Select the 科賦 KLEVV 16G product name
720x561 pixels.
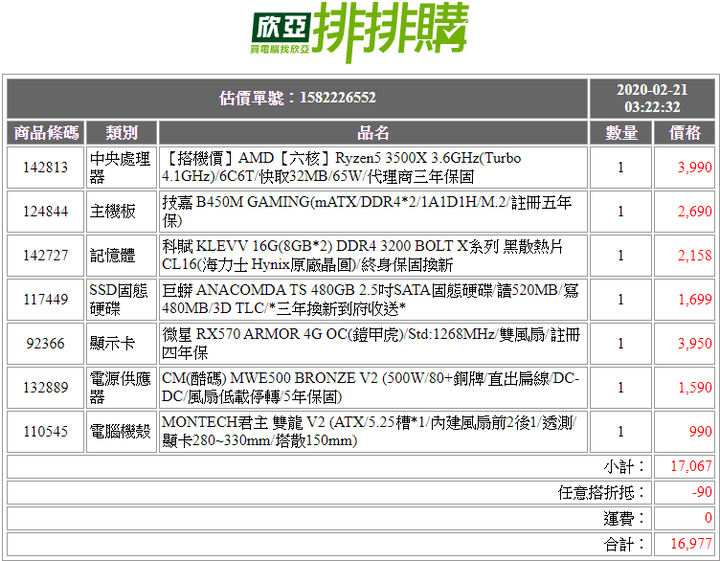[x=363, y=255]
